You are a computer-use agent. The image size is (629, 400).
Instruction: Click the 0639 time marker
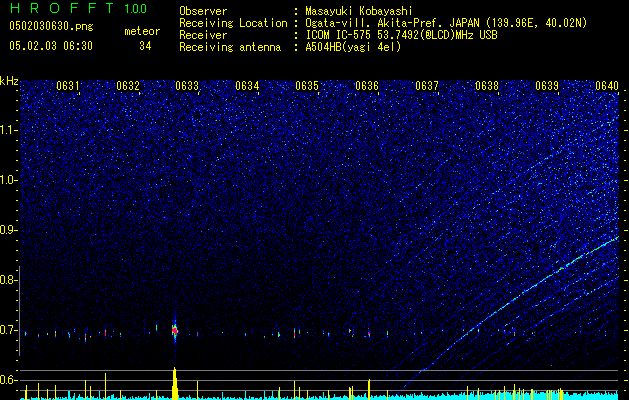coord(547,86)
